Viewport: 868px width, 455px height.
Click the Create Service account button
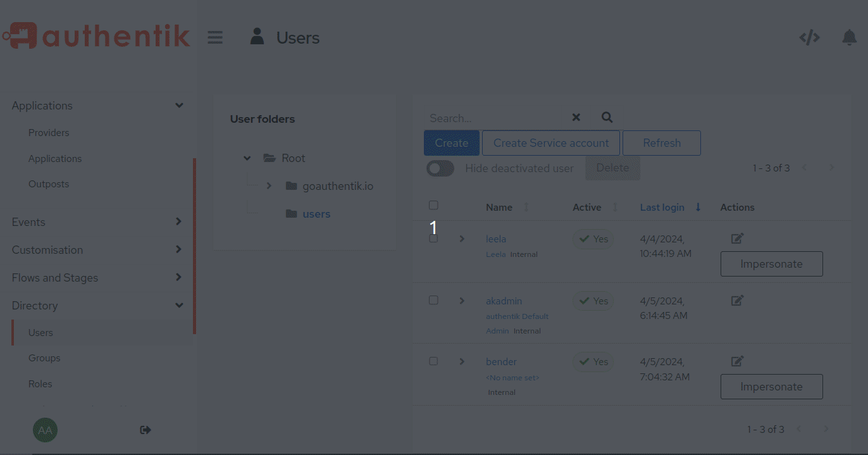(x=551, y=143)
